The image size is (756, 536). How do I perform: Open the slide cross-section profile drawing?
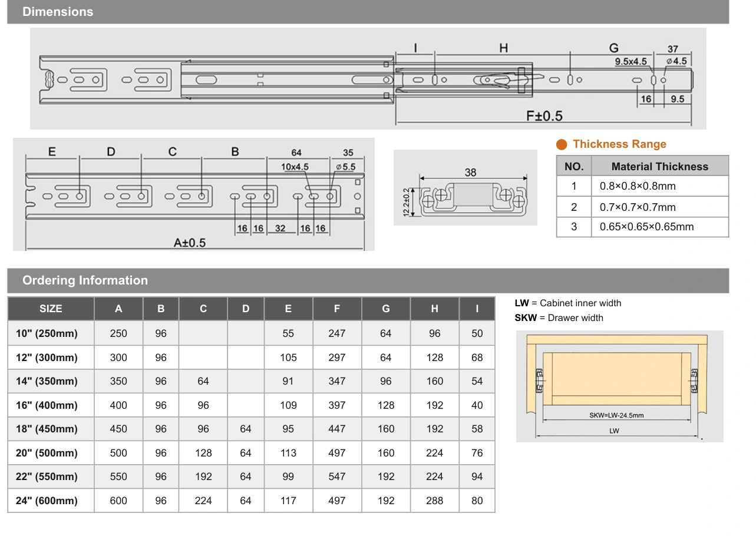point(466,188)
